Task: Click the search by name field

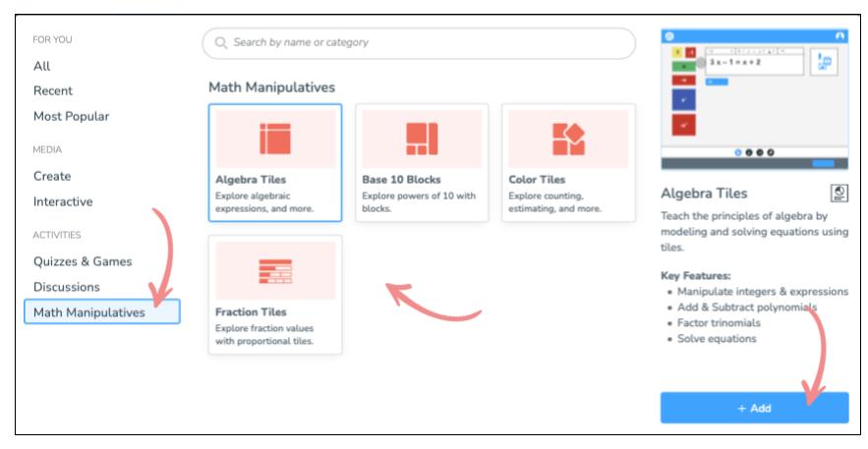Action: tap(423, 43)
